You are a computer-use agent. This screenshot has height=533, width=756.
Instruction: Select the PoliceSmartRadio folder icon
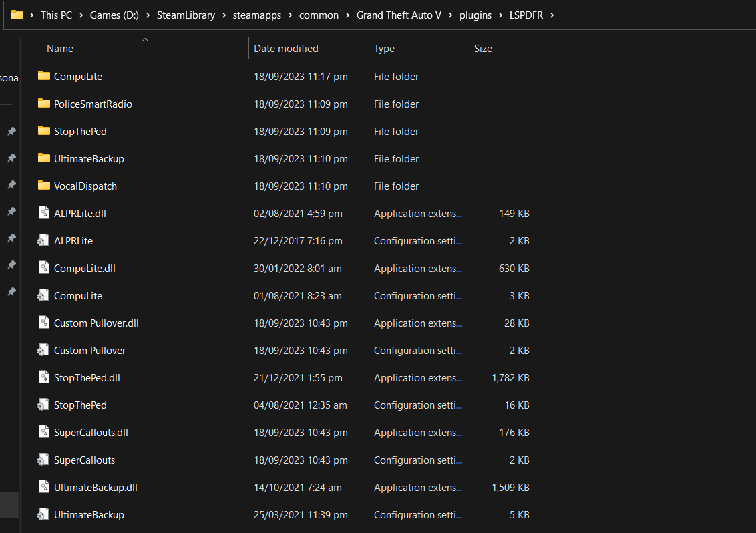click(x=44, y=104)
